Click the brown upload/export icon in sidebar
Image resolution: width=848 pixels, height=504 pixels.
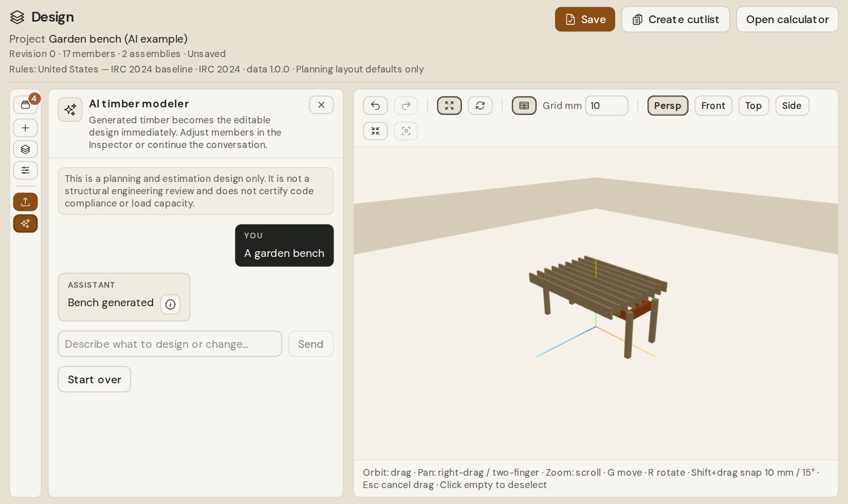point(25,202)
